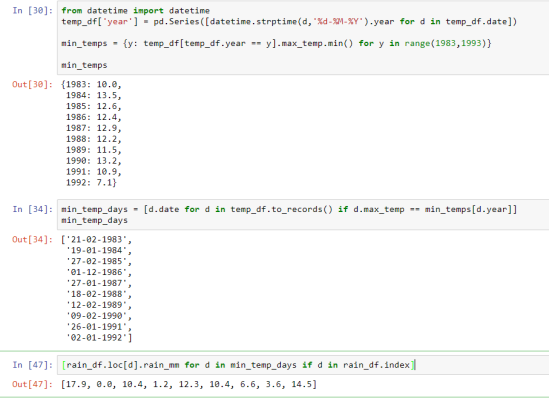Toggle output scrolling via Out[34] prompt
This screenshot has width=549, height=398.
pos(33,239)
